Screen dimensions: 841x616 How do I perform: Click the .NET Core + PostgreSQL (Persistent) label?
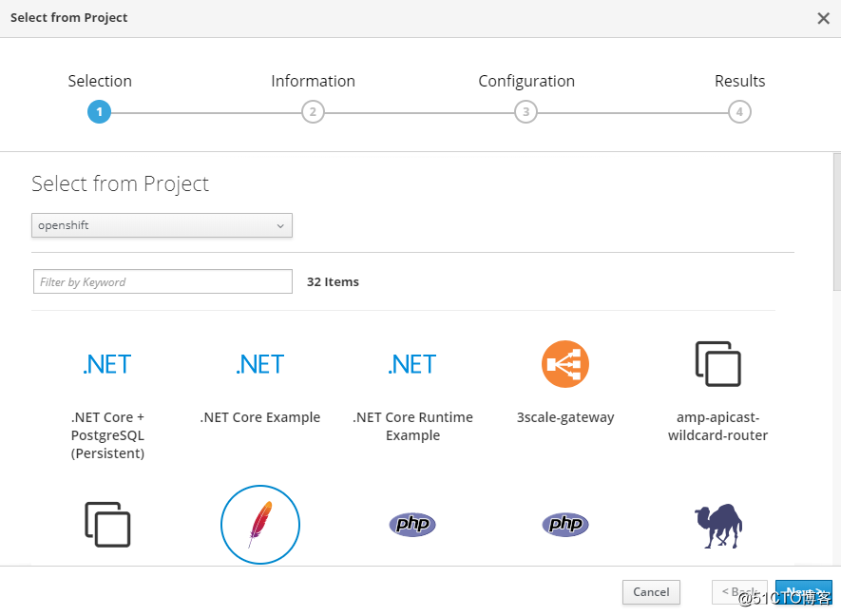[x=107, y=435]
